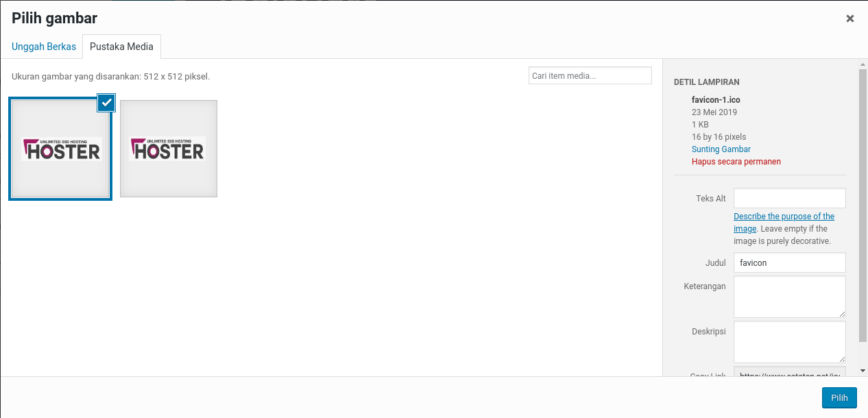Click the Cari item media search box
Image resolution: width=868 pixels, height=418 pixels.
point(590,75)
